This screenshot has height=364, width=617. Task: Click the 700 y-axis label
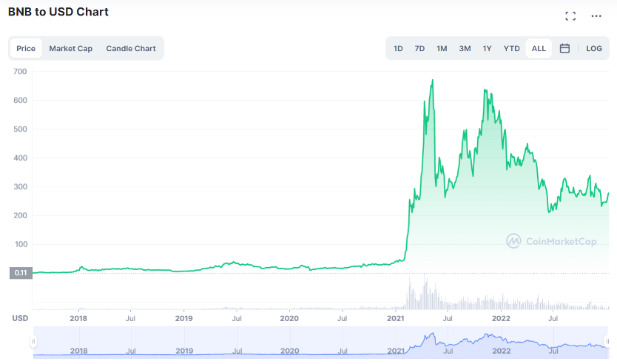pyautogui.click(x=20, y=72)
